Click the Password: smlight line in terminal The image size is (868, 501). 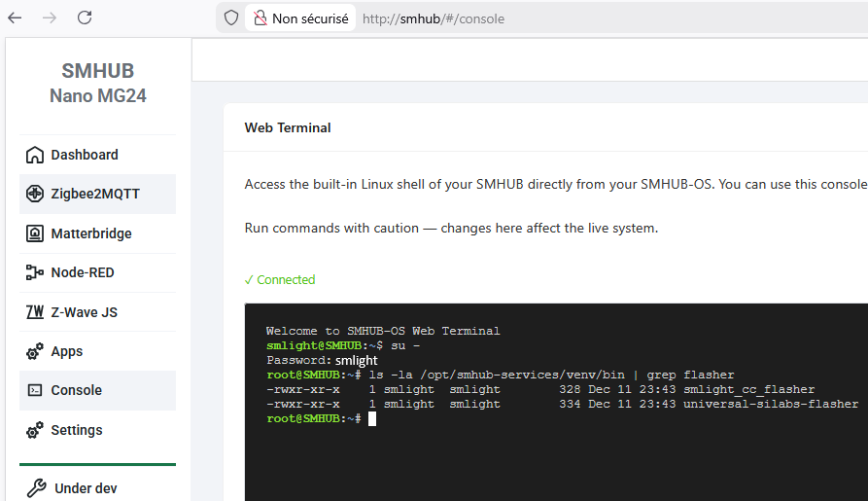point(322,360)
